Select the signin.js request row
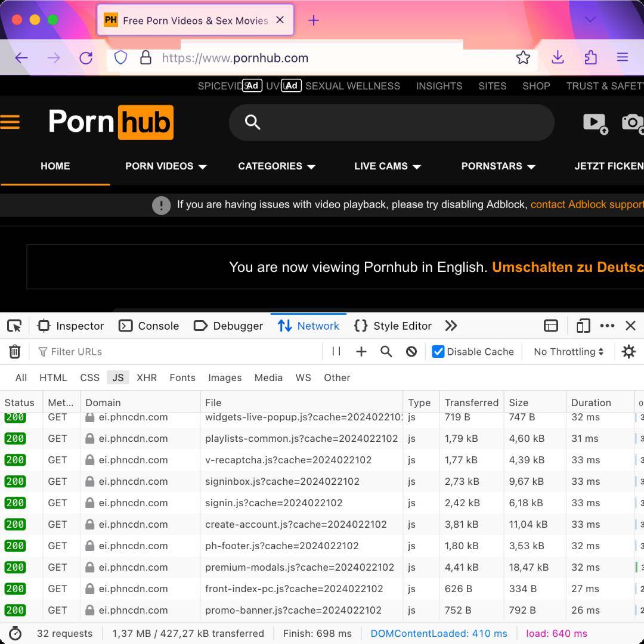This screenshot has width=644, height=644. click(x=274, y=503)
